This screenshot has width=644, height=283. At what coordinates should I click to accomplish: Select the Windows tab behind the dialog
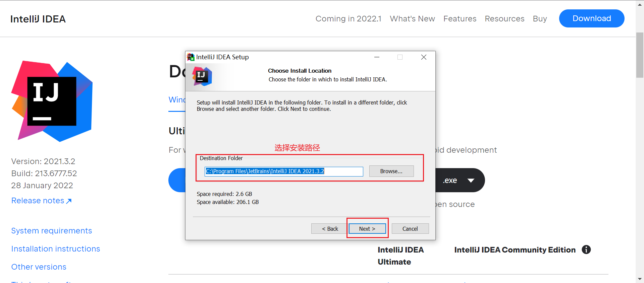pos(177,100)
